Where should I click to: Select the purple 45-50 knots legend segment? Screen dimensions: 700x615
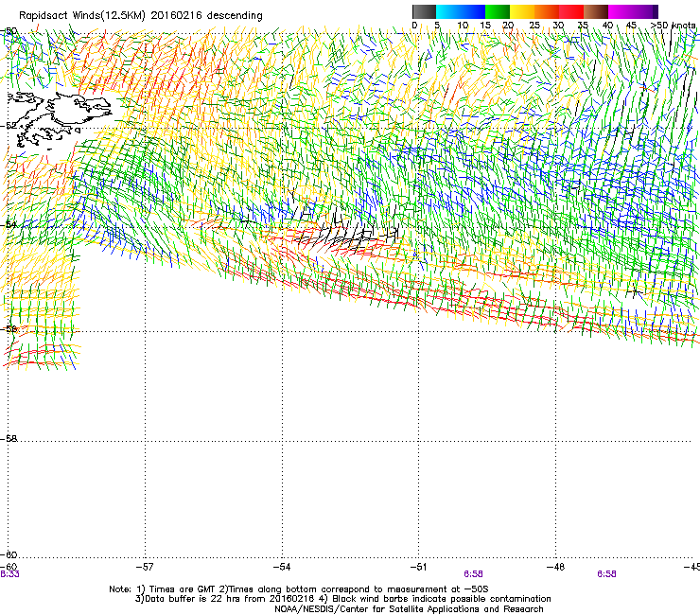pyautogui.click(x=645, y=11)
